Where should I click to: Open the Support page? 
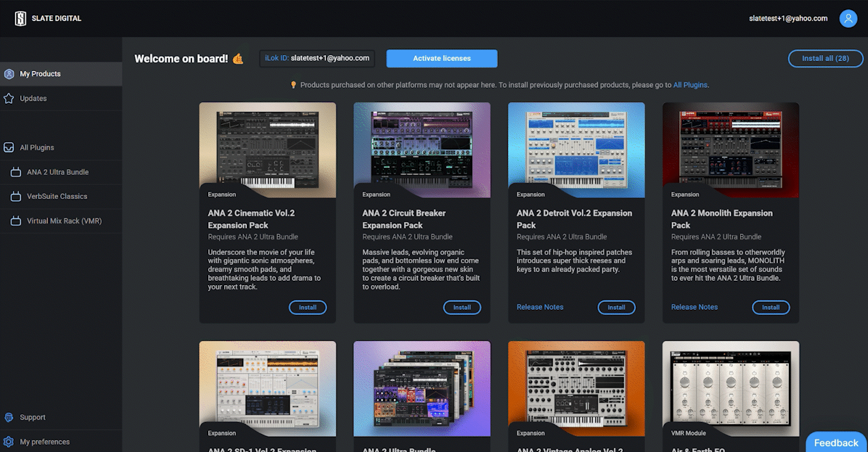tap(61, 418)
